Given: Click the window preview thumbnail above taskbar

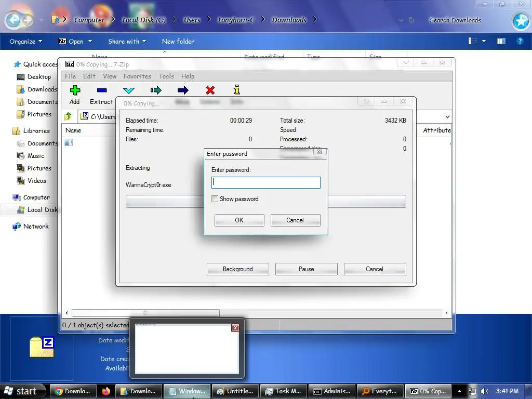Looking at the screenshot, I should pos(187,349).
